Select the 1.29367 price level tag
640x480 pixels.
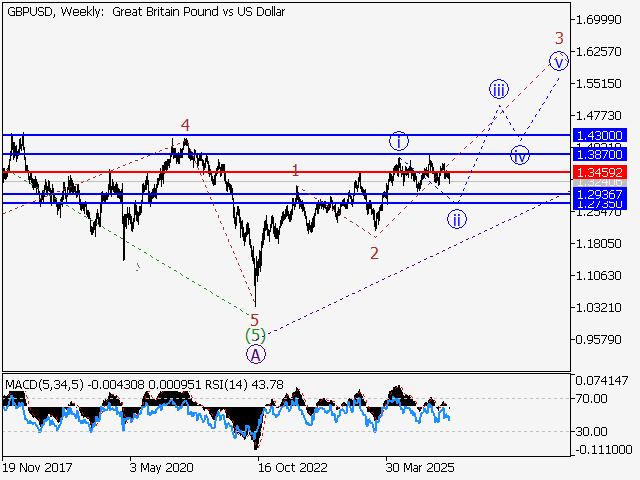[x=600, y=194]
